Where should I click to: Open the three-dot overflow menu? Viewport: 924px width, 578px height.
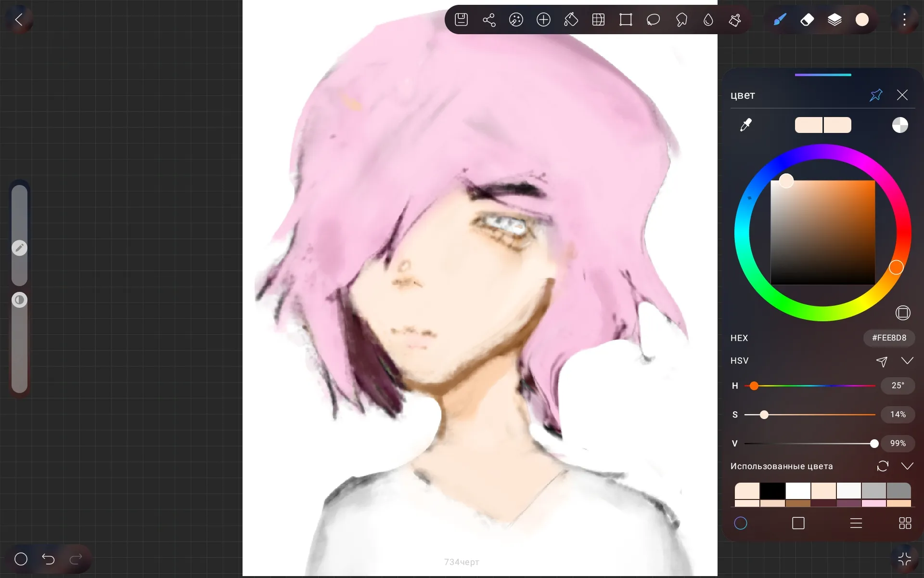pos(905,20)
